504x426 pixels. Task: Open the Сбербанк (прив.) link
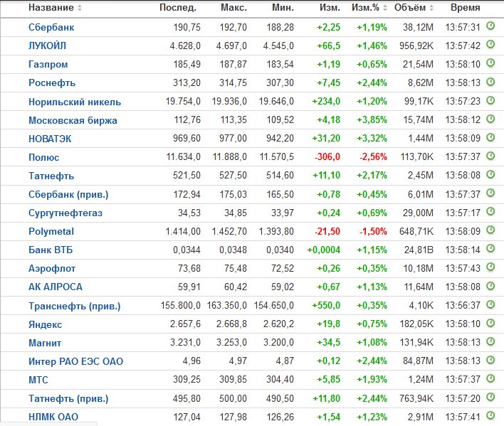[68, 195]
